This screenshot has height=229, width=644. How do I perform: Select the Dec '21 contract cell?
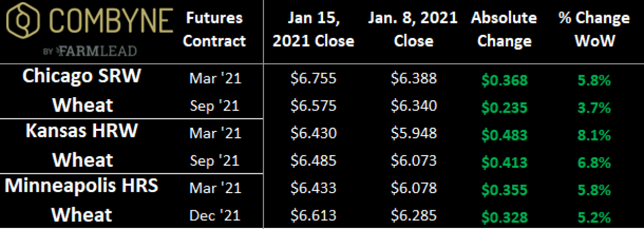pos(216,216)
